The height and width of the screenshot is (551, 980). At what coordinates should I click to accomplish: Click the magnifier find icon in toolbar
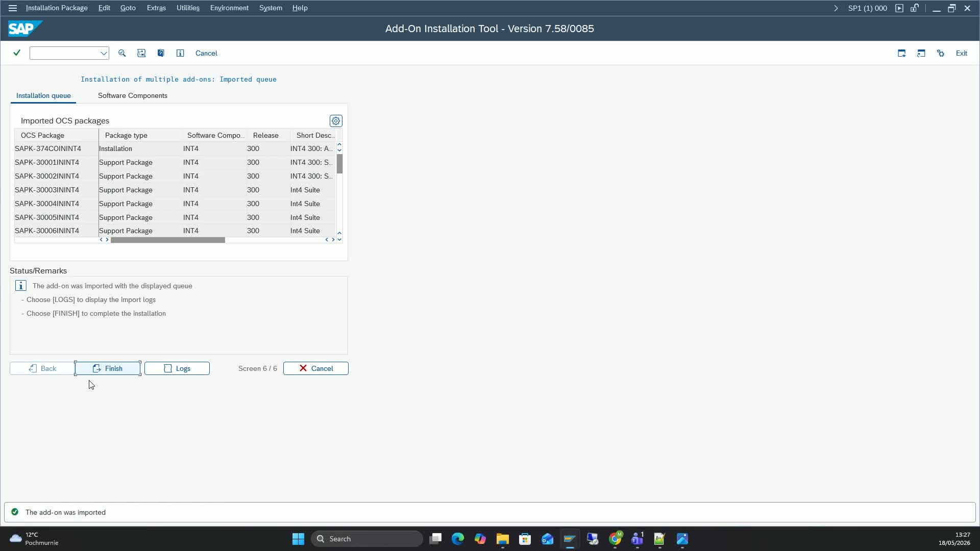122,53
